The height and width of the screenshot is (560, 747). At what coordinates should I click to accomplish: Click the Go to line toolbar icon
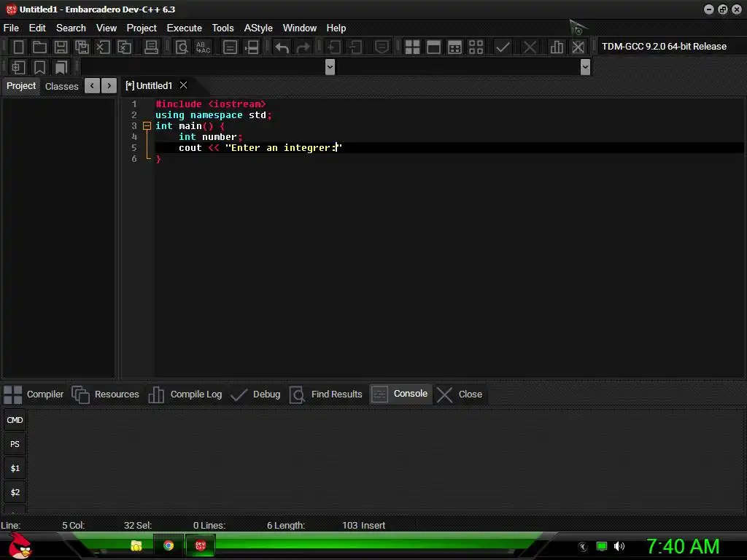(252, 47)
